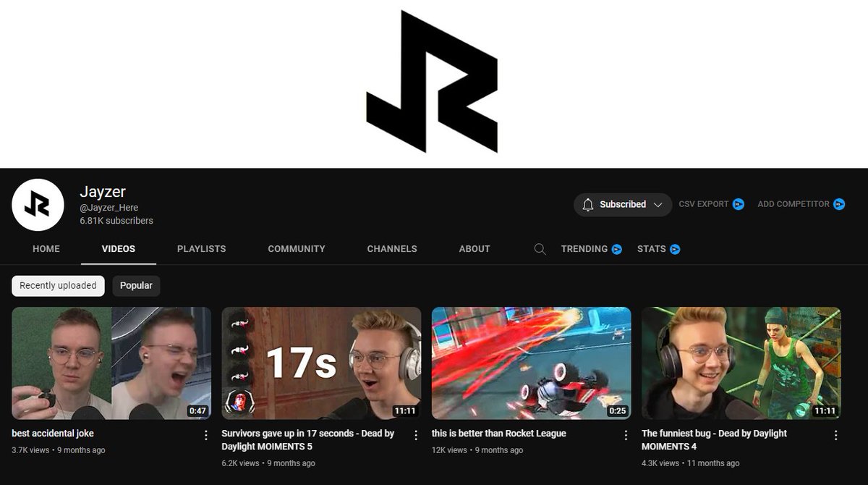Open menu for 'Survivors gave up' video
This screenshot has width=868, height=485.
pos(416,435)
